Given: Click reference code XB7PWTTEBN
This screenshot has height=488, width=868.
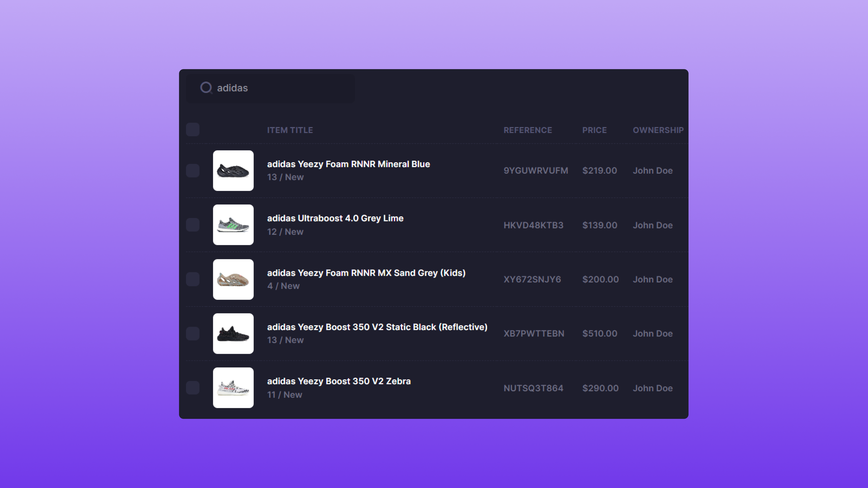Looking at the screenshot, I should 534,333.
